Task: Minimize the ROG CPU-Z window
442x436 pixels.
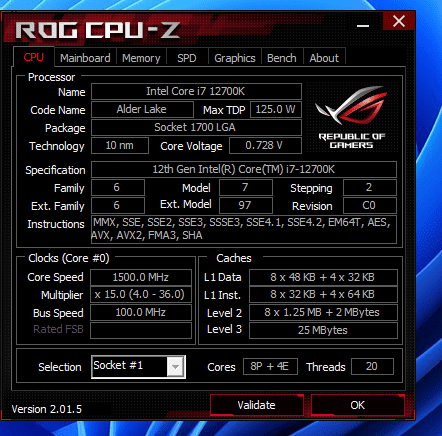Action: tap(363, 26)
